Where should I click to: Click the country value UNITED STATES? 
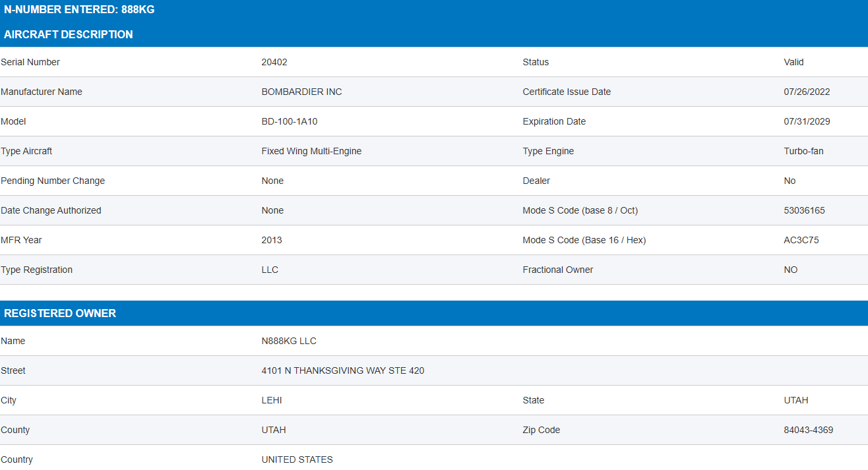[x=297, y=459]
